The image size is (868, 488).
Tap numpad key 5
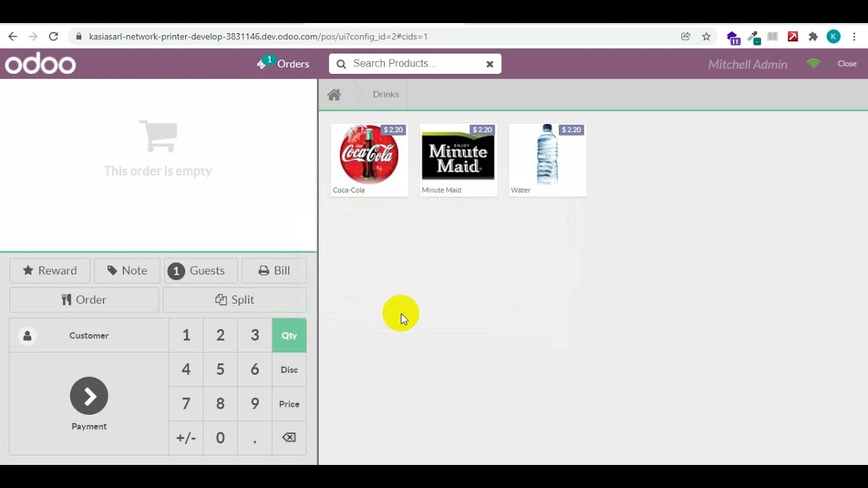[x=220, y=370]
